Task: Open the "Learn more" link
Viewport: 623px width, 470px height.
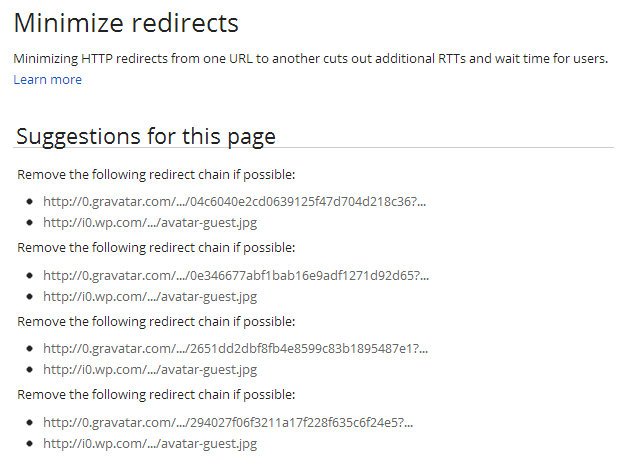Action: point(48,79)
